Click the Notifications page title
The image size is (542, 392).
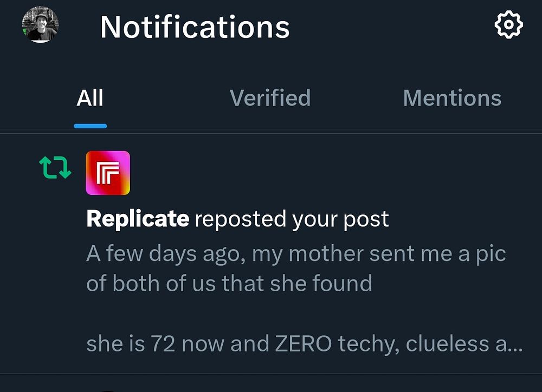[x=195, y=26]
